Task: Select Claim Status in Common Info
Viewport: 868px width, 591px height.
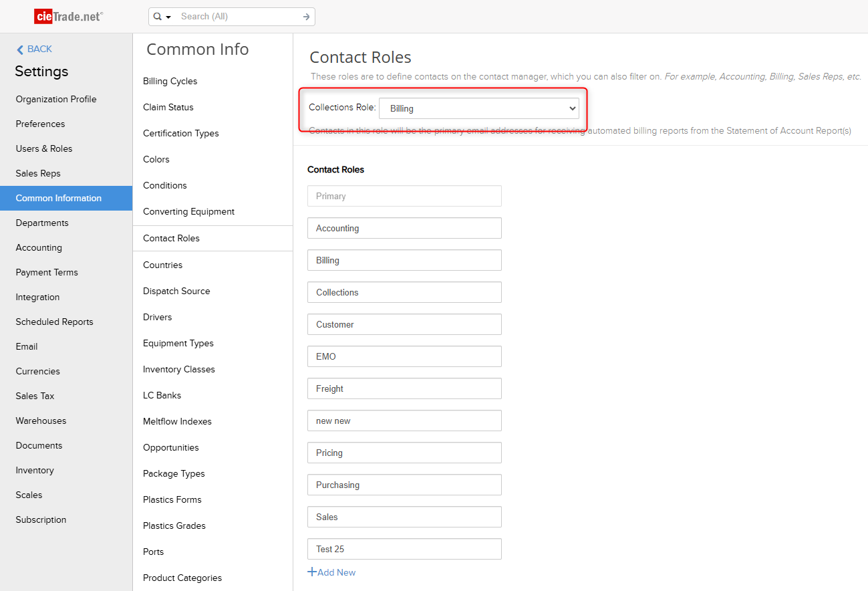Action: point(168,107)
